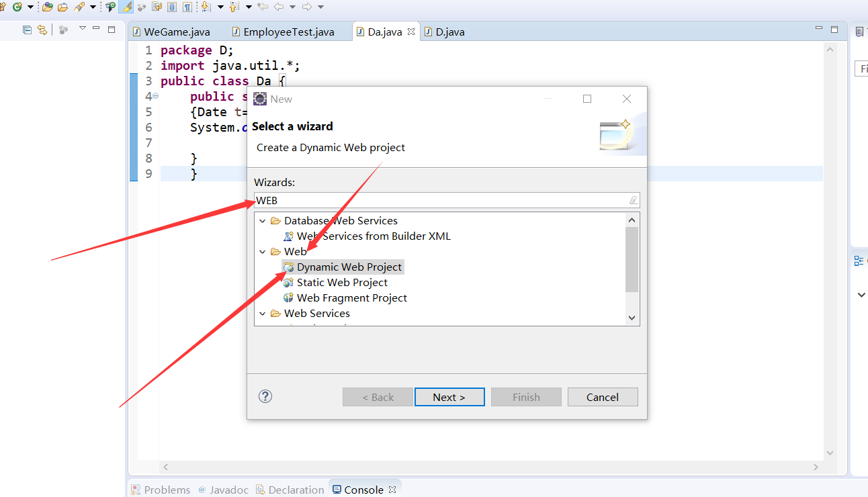Open the left panel View Menu triangle
The width and height of the screenshot is (868, 497).
83,28
